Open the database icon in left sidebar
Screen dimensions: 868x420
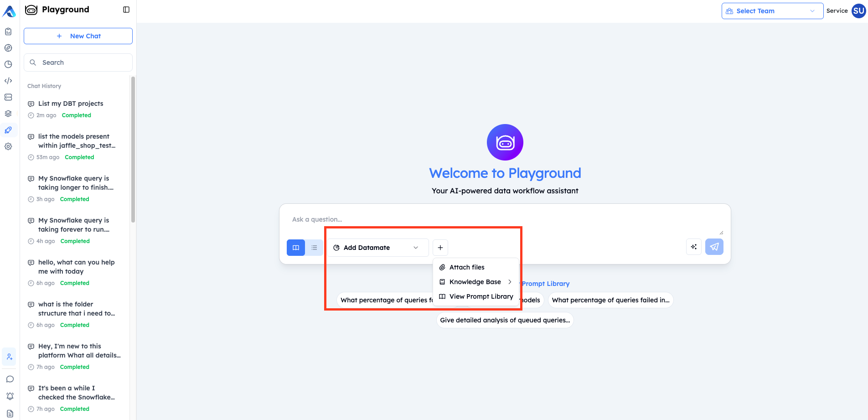click(8, 97)
